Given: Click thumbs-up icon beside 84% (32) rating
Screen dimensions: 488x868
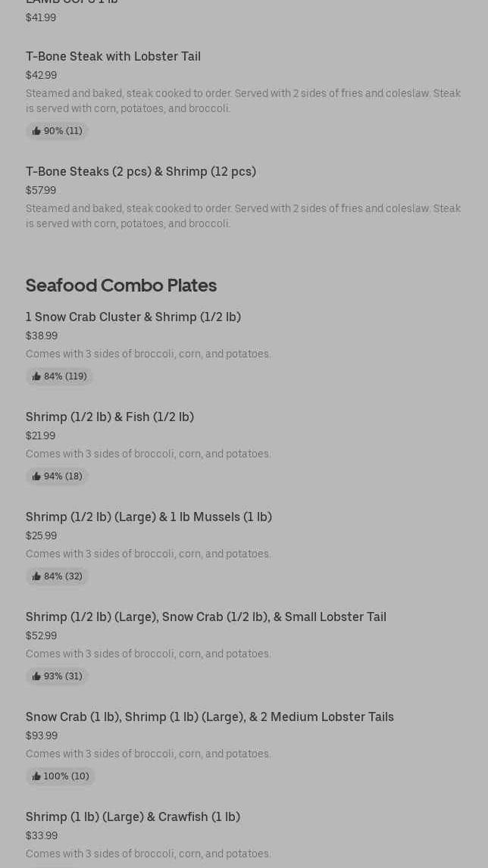Looking at the screenshot, I should pyautogui.click(x=36, y=576).
